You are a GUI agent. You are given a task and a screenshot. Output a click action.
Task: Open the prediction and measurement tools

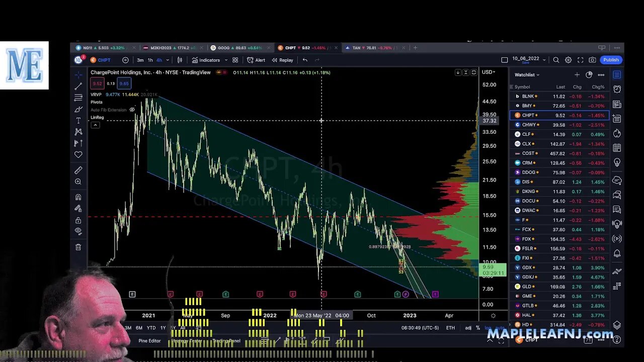78,143
